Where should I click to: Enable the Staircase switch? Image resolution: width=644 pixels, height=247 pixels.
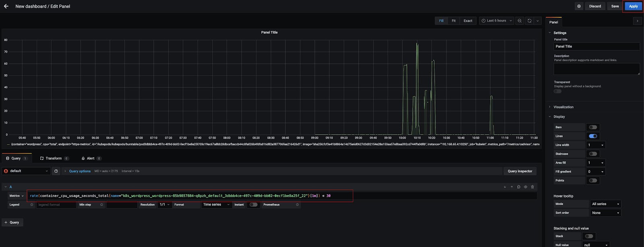[x=593, y=154]
